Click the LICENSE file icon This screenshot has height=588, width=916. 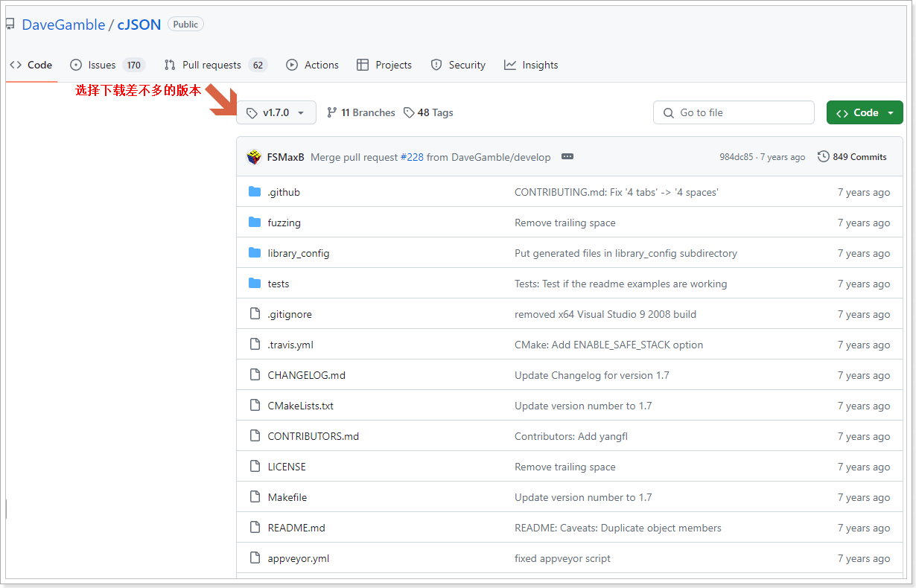point(255,467)
